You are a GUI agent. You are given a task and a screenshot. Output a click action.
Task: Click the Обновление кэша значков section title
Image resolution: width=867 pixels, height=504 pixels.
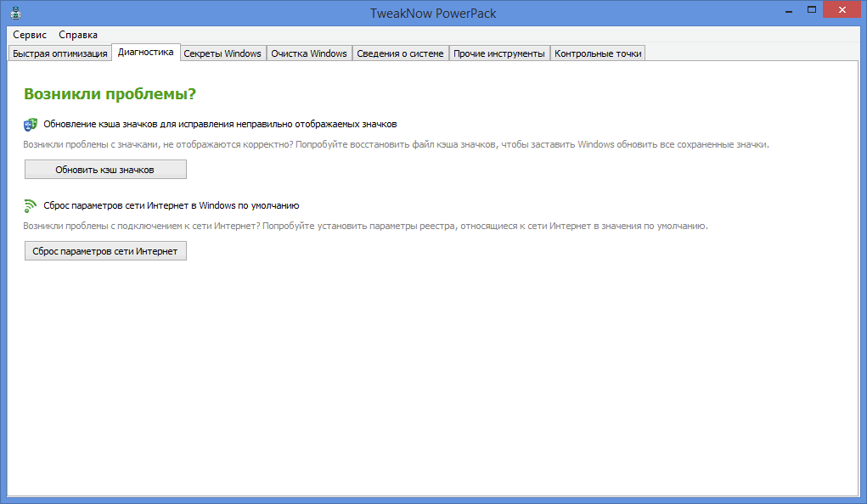[x=220, y=125]
